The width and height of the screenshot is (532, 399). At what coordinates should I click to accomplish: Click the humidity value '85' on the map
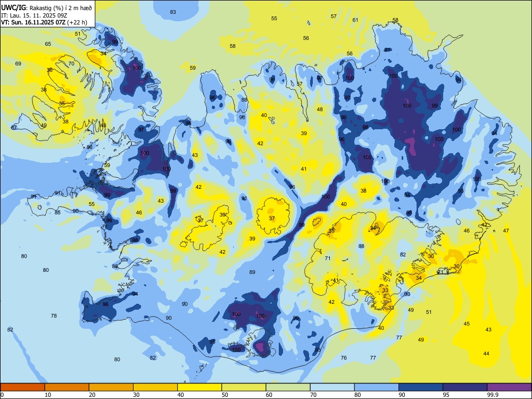(x=57, y=212)
